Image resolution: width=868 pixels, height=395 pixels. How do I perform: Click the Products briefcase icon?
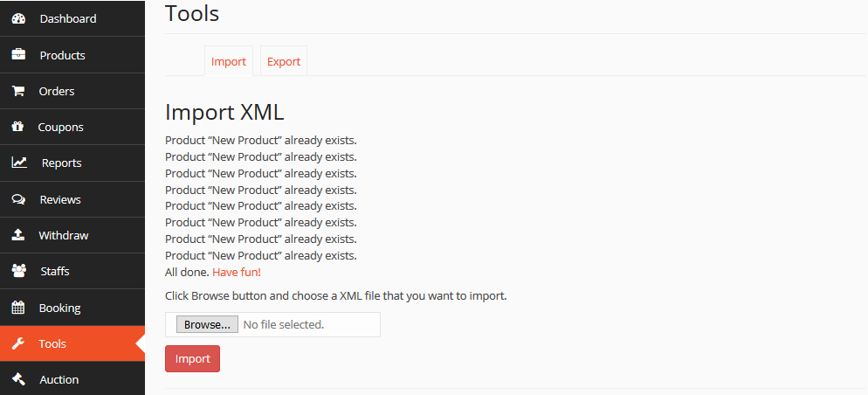(x=18, y=55)
